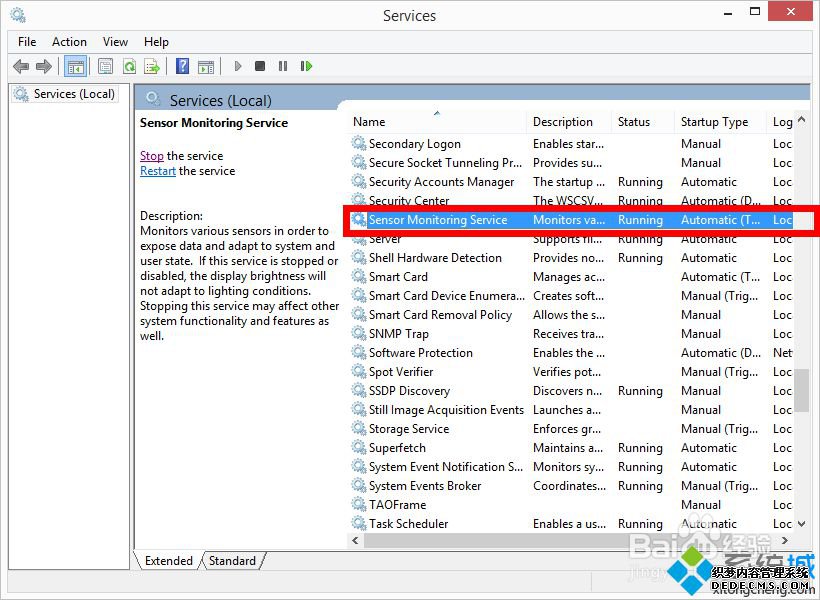Click the horizontal scrollbar left arrow
820x600 pixels.
356,541
